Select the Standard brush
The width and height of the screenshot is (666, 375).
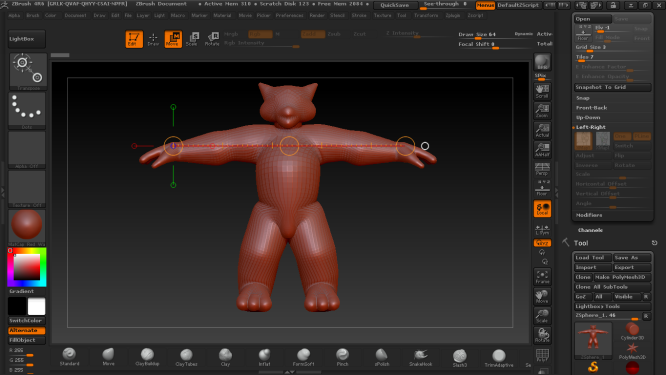69,357
